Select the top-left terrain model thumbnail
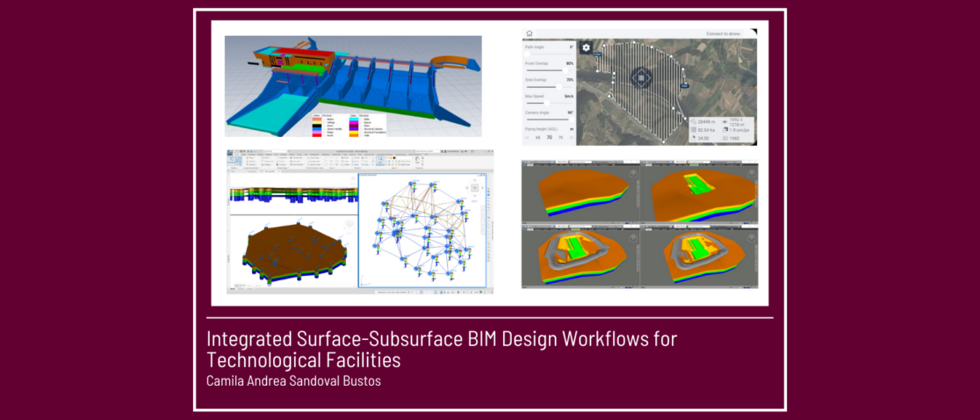Image resolution: width=980 pixels, height=420 pixels. coord(580,191)
